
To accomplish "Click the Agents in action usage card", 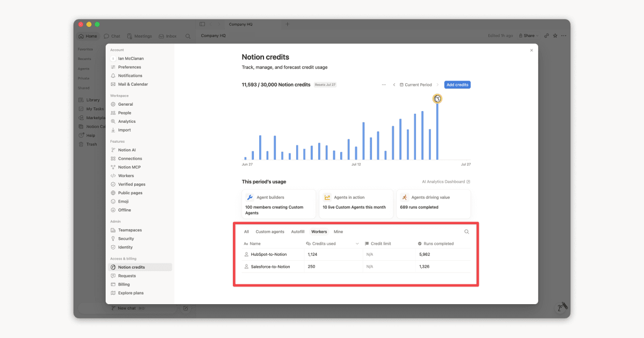I will pyautogui.click(x=356, y=203).
